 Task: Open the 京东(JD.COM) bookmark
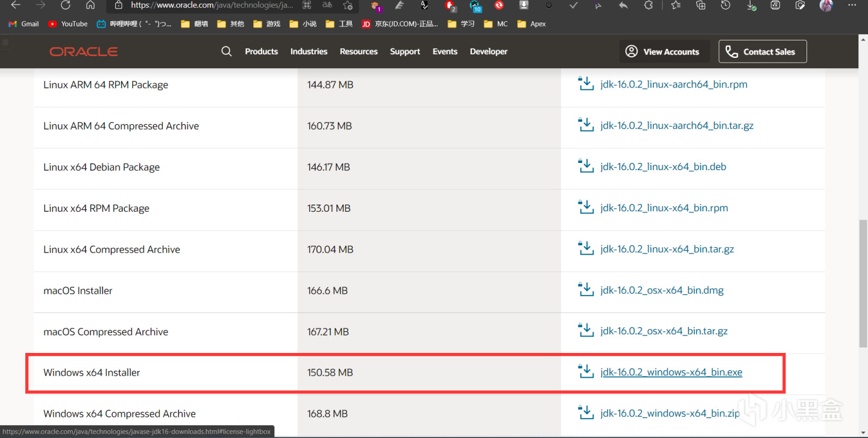[400, 24]
